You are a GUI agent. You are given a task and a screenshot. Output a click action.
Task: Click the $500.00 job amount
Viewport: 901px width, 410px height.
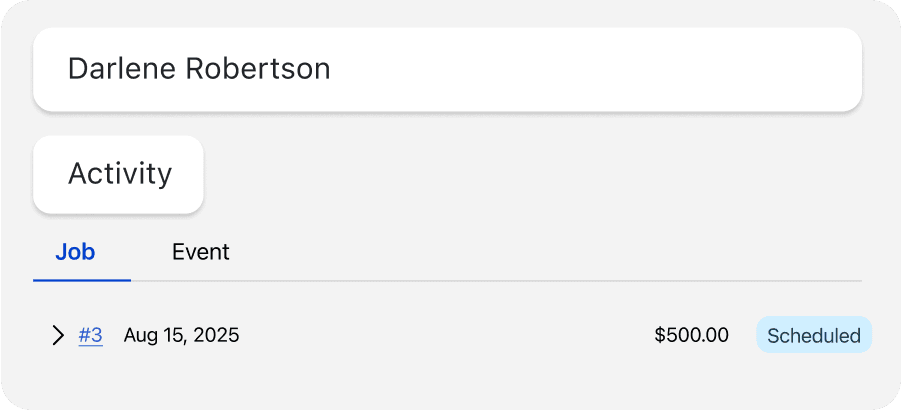(691, 335)
